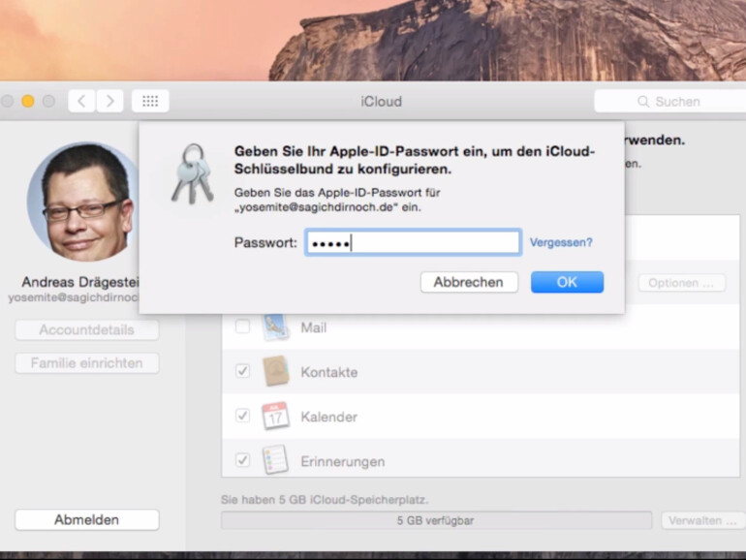This screenshot has height=560, width=746.
Task: Click the Kontakte address book icon
Action: click(x=275, y=371)
